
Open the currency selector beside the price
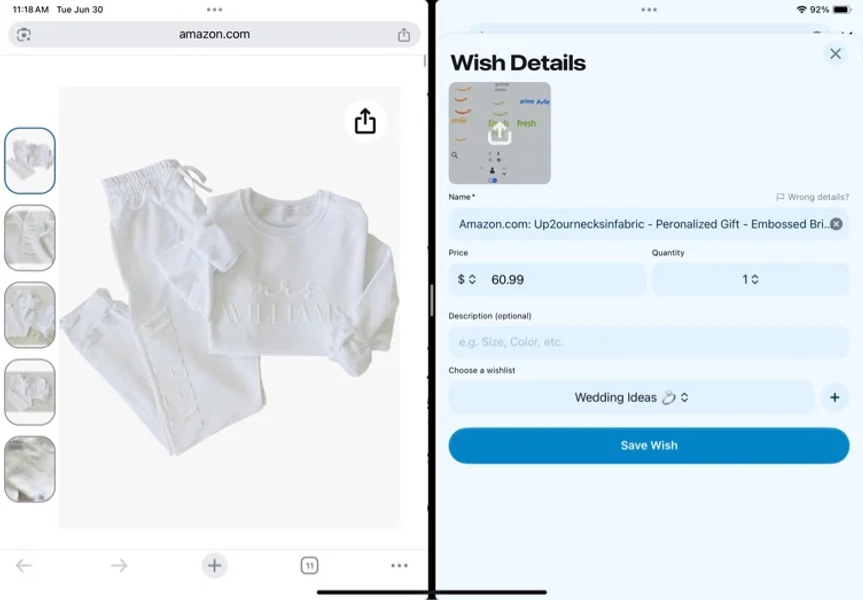click(466, 279)
